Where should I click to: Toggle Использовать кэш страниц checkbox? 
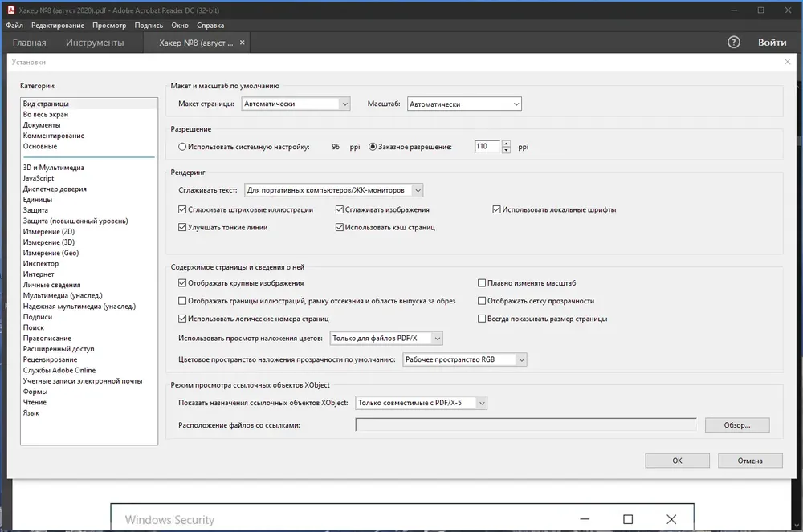pos(339,228)
